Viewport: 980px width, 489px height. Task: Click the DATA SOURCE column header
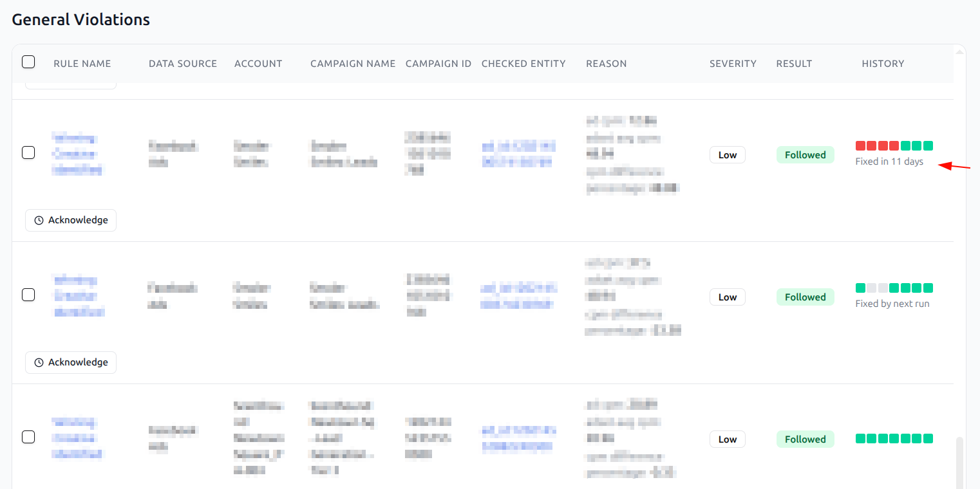click(183, 64)
